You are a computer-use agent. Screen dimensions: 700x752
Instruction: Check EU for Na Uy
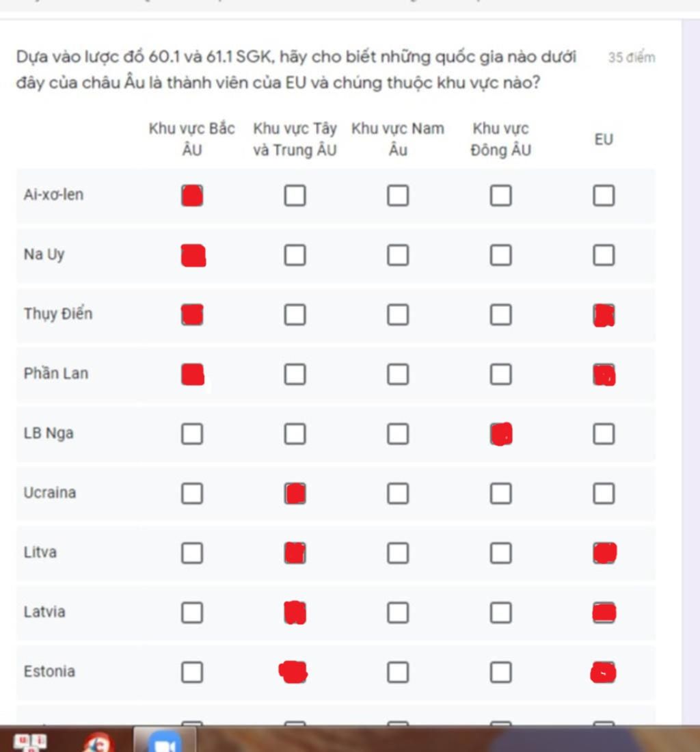604,255
